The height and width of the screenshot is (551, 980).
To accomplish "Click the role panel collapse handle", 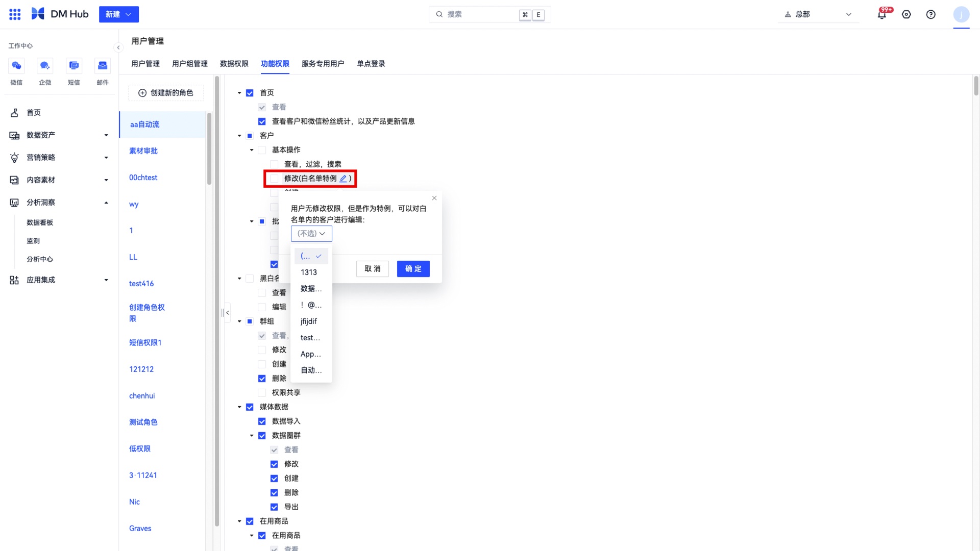I will click(227, 313).
